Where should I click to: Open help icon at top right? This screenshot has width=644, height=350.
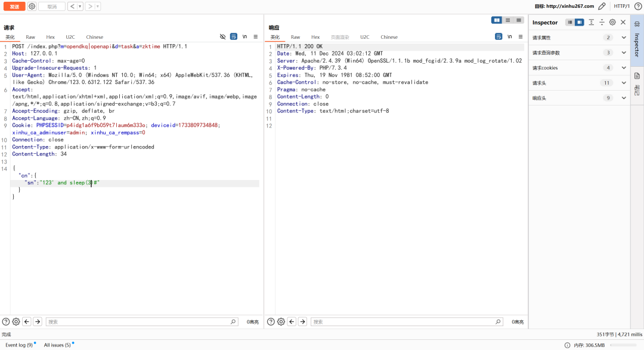[x=638, y=6]
